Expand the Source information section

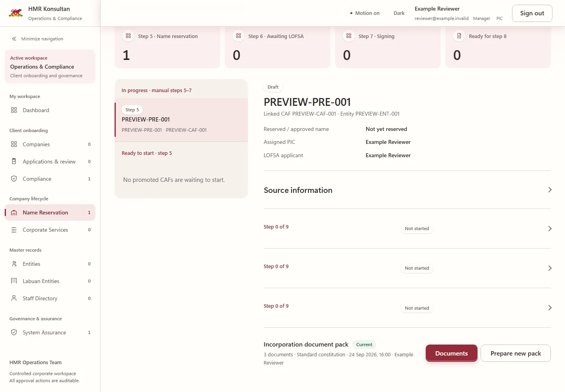407,190
